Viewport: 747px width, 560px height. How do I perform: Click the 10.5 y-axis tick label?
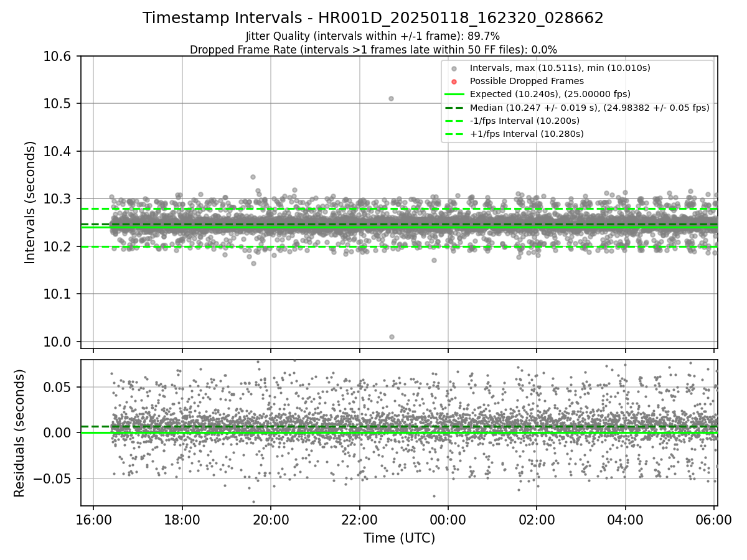59,103
